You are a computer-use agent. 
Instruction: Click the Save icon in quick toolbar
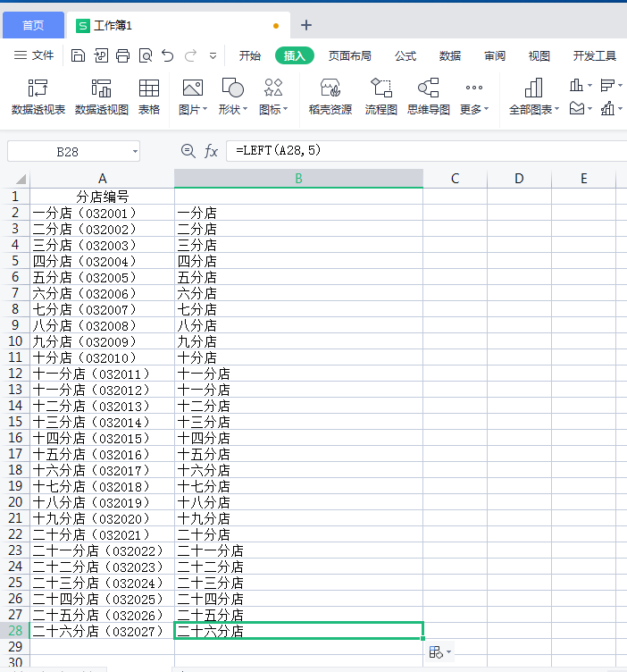click(x=78, y=55)
